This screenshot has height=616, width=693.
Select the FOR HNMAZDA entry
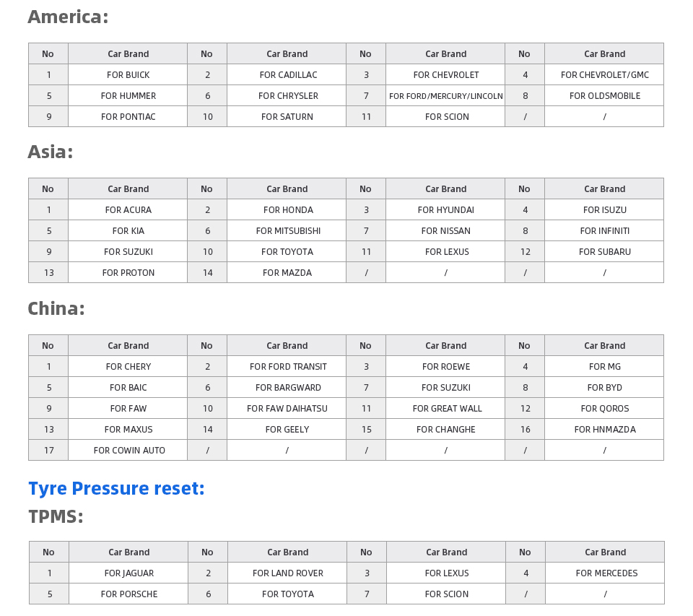coord(604,429)
